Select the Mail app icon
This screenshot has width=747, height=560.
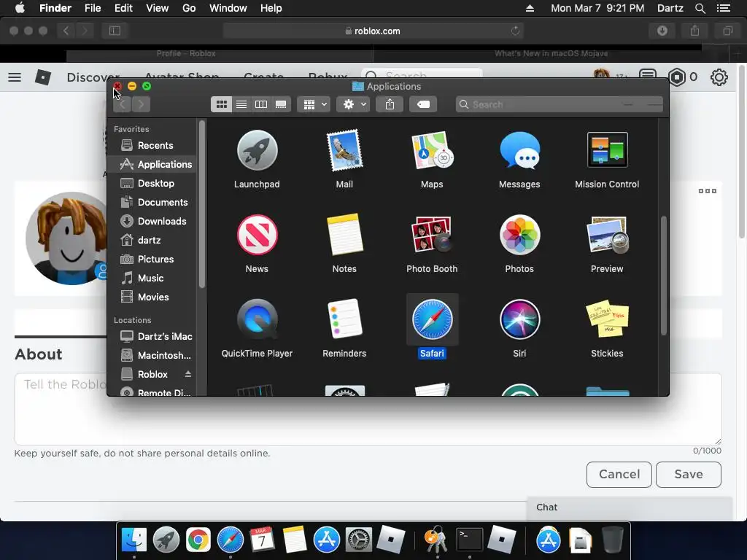(344, 150)
